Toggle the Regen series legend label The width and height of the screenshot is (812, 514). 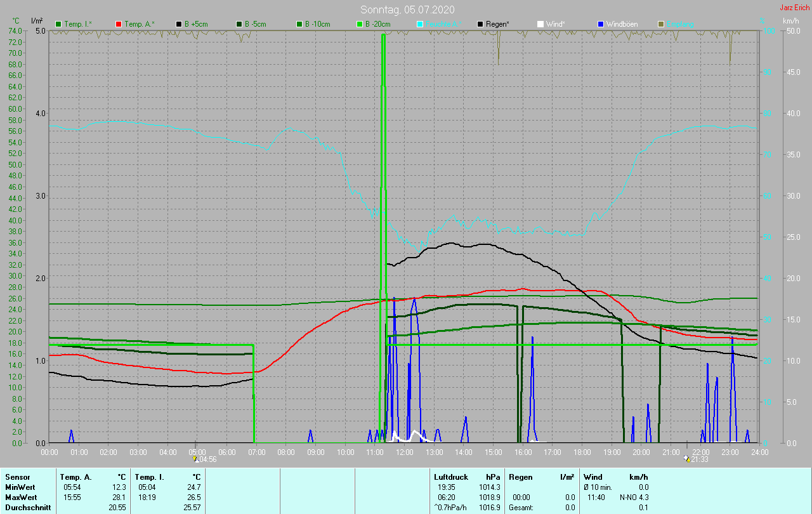pyautogui.click(x=498, y=24)
